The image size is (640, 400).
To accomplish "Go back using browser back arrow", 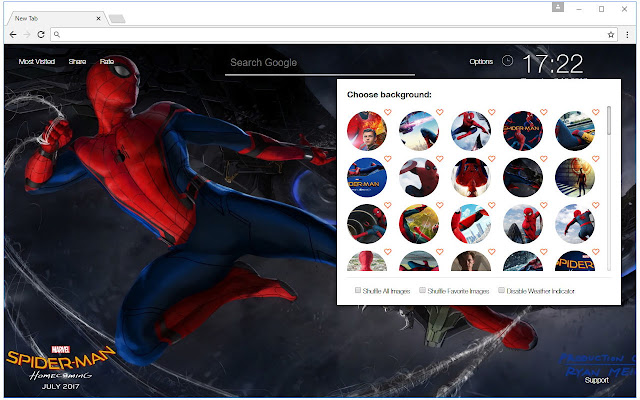I will point(13,35).
